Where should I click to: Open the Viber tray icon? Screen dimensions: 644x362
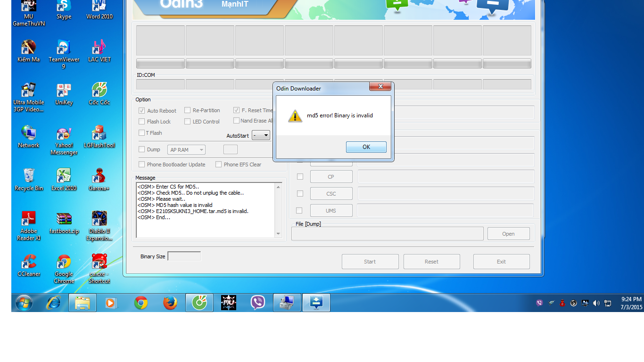pos(539,303)
